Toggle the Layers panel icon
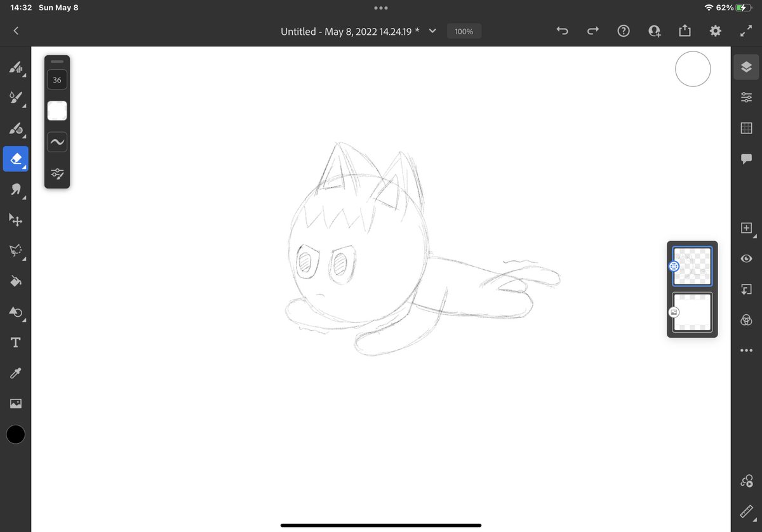This screenshot has width=762, height=532. (x=746, y=67)
